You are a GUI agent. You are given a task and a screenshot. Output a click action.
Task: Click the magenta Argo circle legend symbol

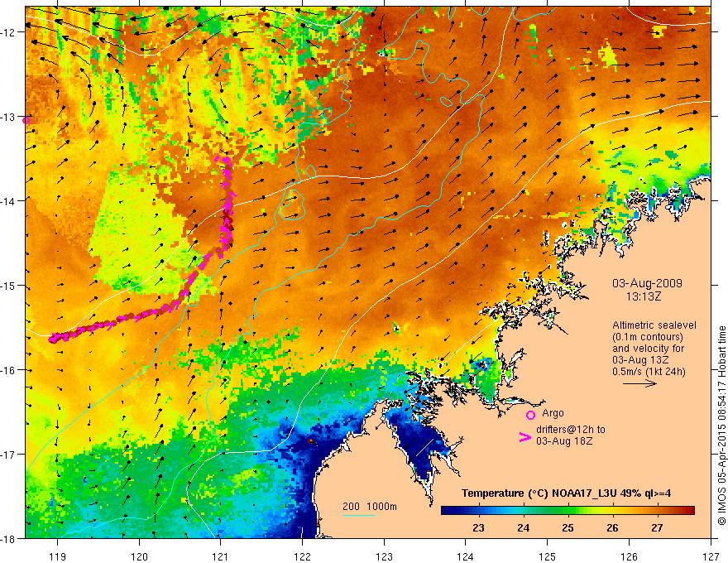click(530, 415)
